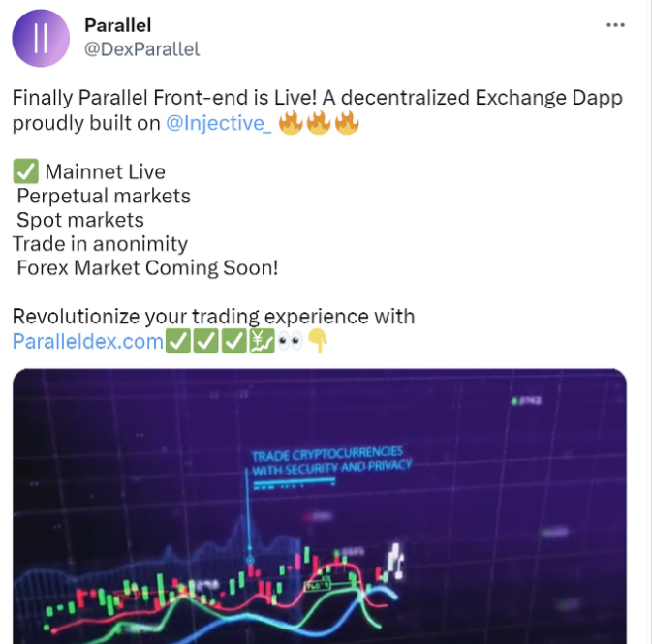This screenshot has height=644, width=652.
Task: Click the green checkmark beside Mainnet Live
Action: click(25, 172)
